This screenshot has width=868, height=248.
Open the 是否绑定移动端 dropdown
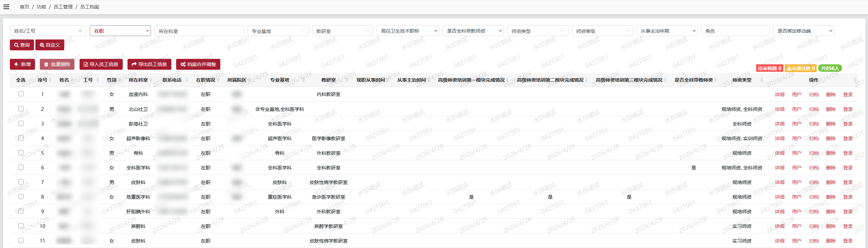point(804,31)
